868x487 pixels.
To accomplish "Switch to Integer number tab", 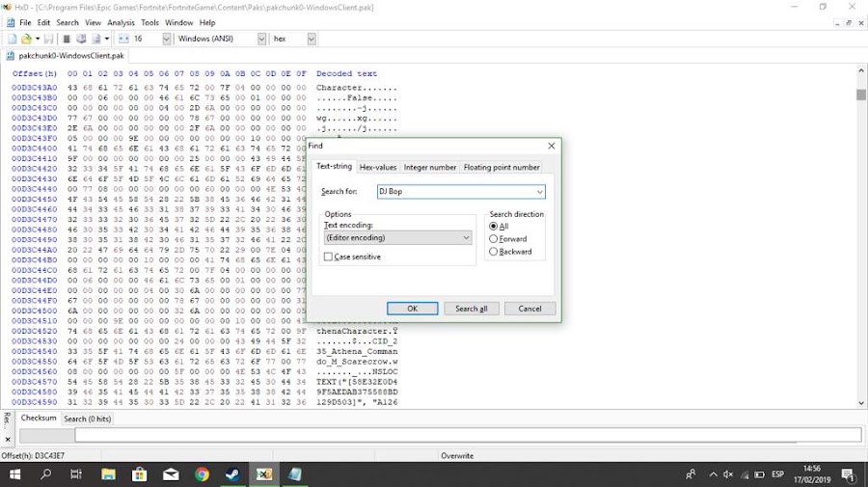I will point(429,167).
